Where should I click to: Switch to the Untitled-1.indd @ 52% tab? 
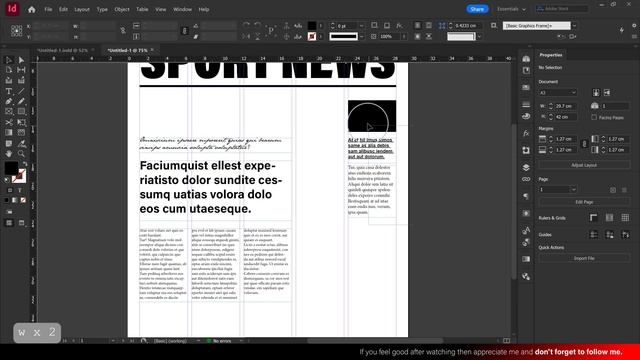point(62,50)
